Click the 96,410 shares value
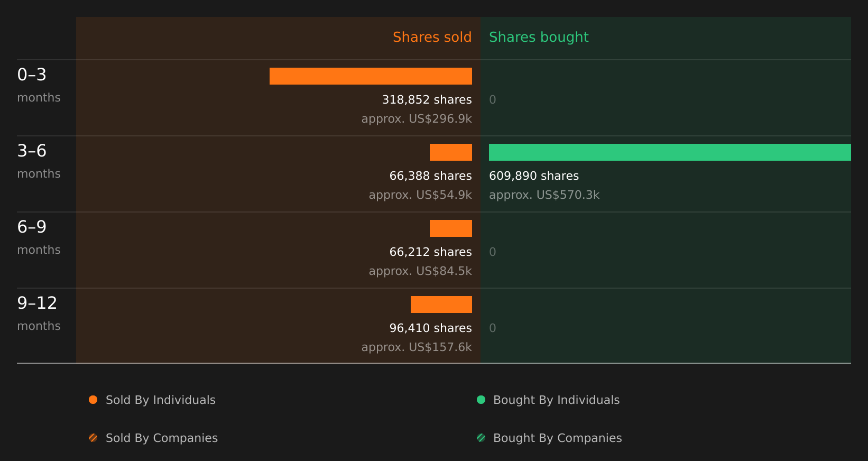868x461 pixels. click(x=431, y=328)
